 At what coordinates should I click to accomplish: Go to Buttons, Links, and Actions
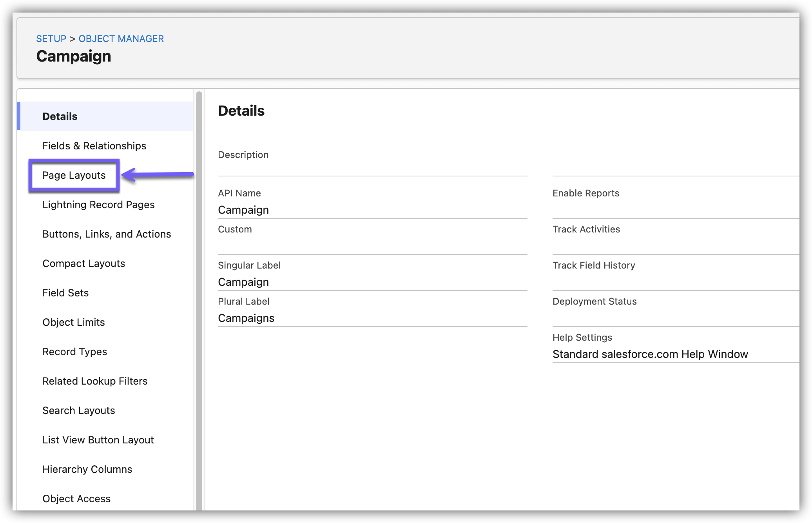coord(107,234)
